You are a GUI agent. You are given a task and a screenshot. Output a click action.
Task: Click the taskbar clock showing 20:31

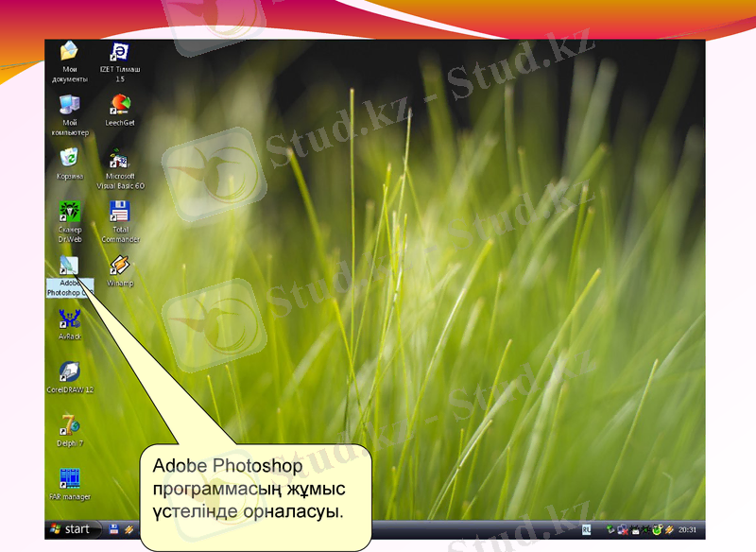click(x=687, y=529)
